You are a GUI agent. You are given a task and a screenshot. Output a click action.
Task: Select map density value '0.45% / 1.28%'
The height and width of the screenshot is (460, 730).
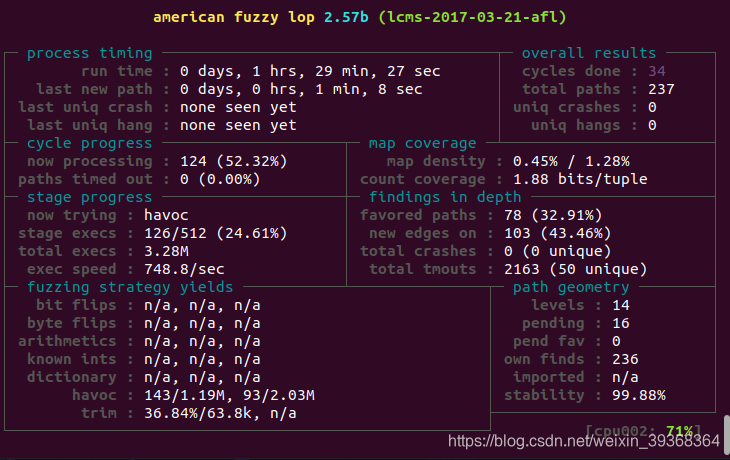tap(571, 162)
